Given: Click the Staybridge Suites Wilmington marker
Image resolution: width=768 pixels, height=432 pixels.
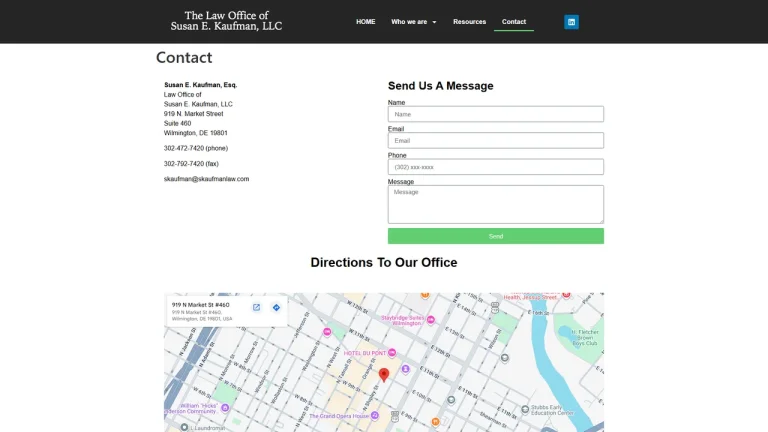Looking at the screenshot, I should coord(431,320).
